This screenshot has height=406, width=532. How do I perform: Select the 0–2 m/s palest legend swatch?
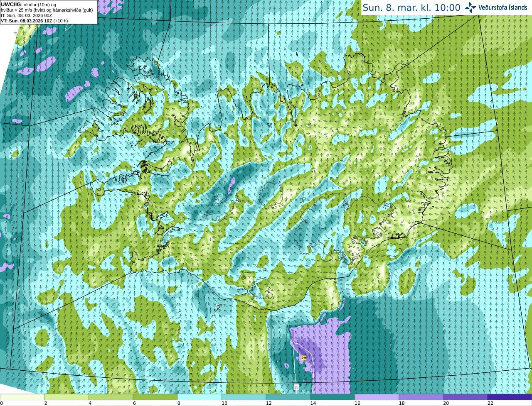(x=22, y=397)
